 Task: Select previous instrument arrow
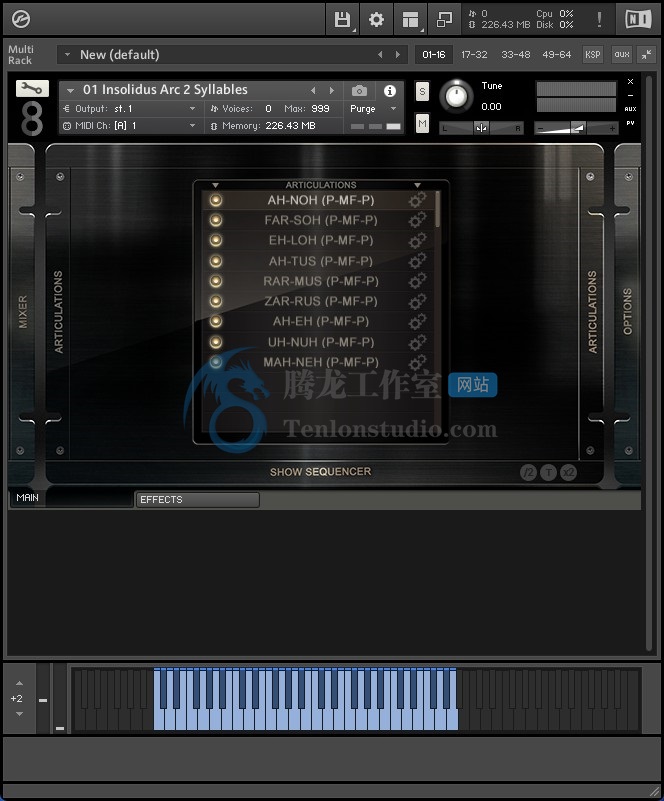pyautogui.click(x=313, y=90)
